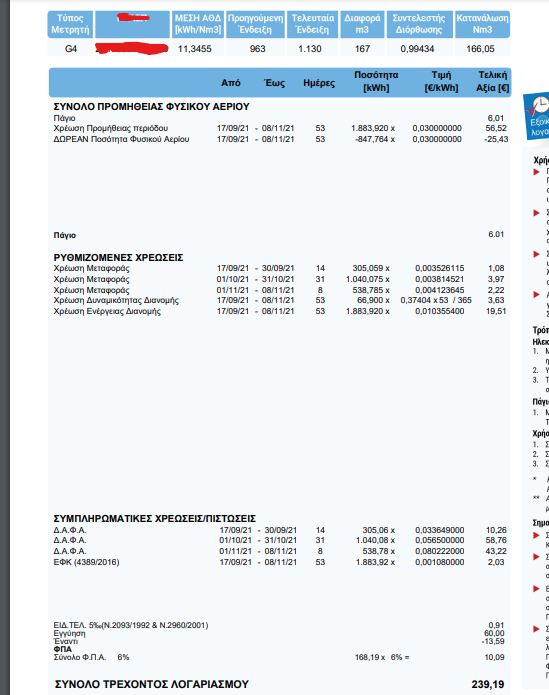Select 'Χρέωση Προμήθειας περιόδου' row label
The width and height of the screenshot is (549, 695).
(x=111, y=129)
